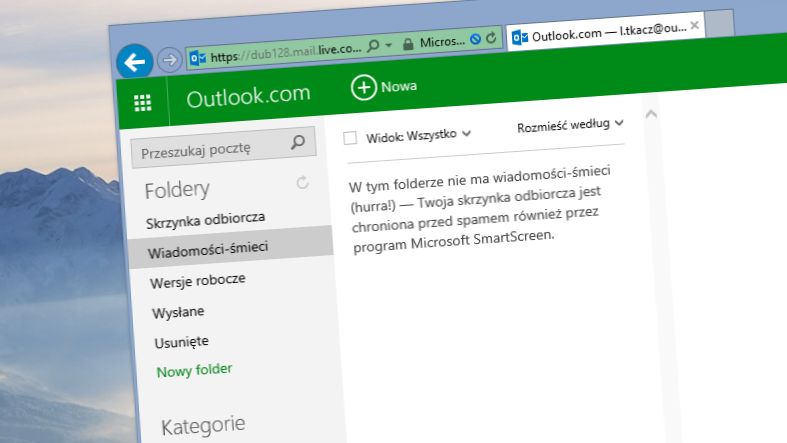Click the browser forward arrow button
This screenshot has width=787, height=443.
tap(170, 60)
